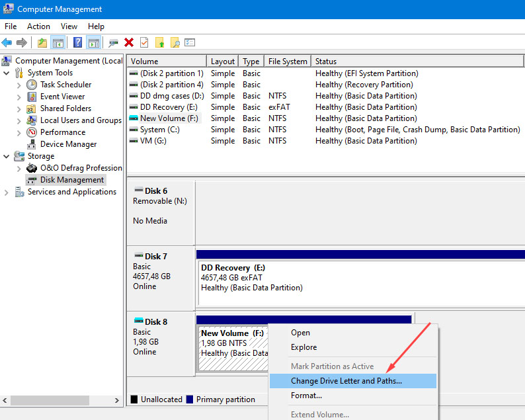Image resolution: width=525 pixels, height=420 pixels.
Task: Click the Forward arrow toolbar icon
Action: coord(22,42)
